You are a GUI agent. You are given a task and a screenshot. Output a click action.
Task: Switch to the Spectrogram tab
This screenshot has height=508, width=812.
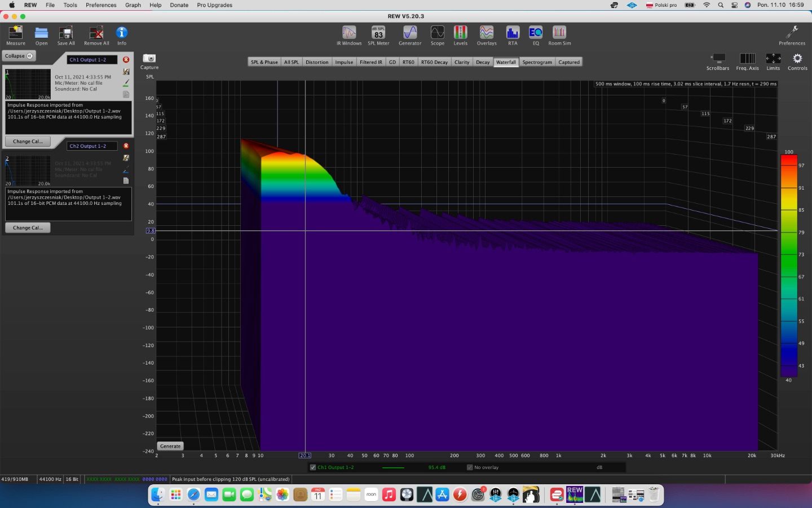(537, 62)
